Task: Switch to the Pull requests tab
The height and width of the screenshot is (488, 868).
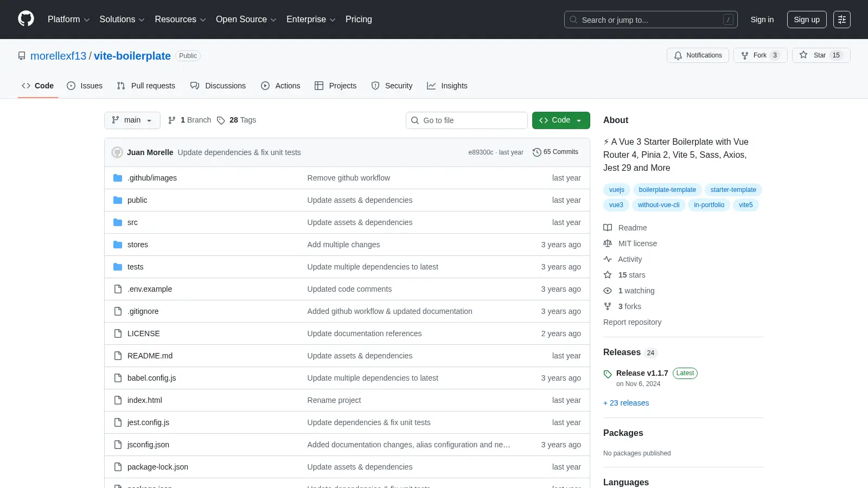Action: pos(146,86)
